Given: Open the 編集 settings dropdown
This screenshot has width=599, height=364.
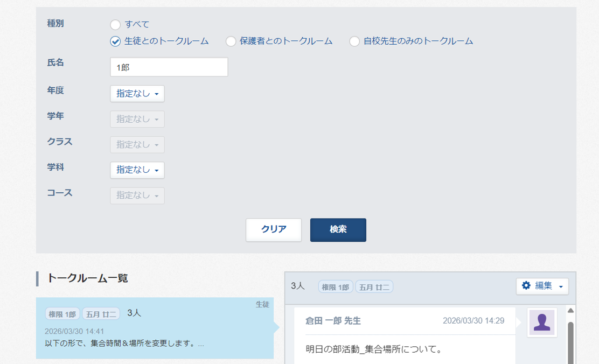Looking at the screenshot, I should (x=542, y=286).
